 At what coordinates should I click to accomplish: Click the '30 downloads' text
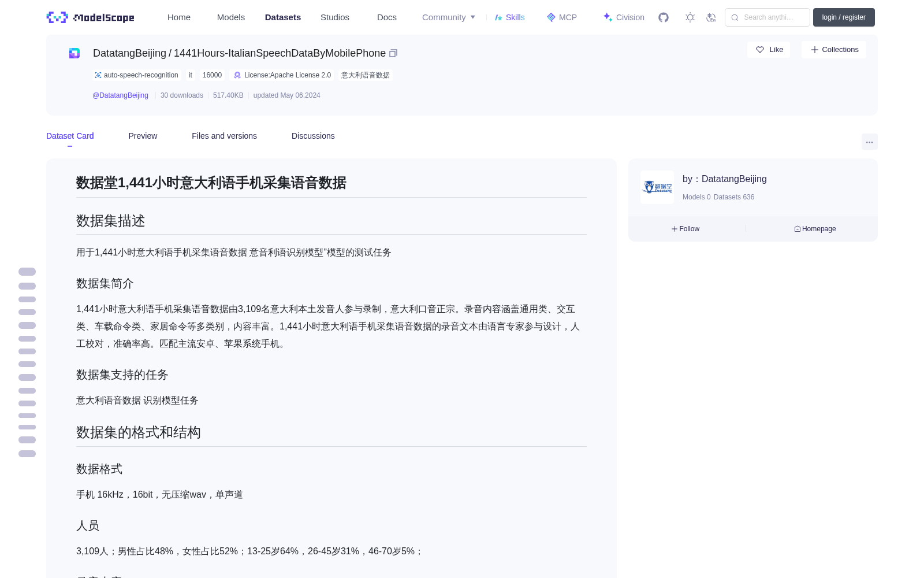[x=182, y=95]
